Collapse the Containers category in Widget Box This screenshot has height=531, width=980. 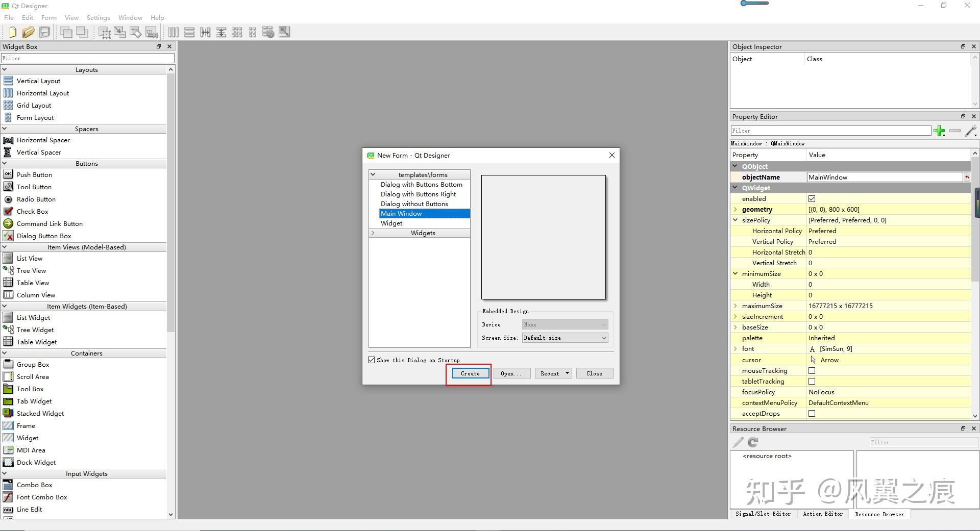[5, 353]
